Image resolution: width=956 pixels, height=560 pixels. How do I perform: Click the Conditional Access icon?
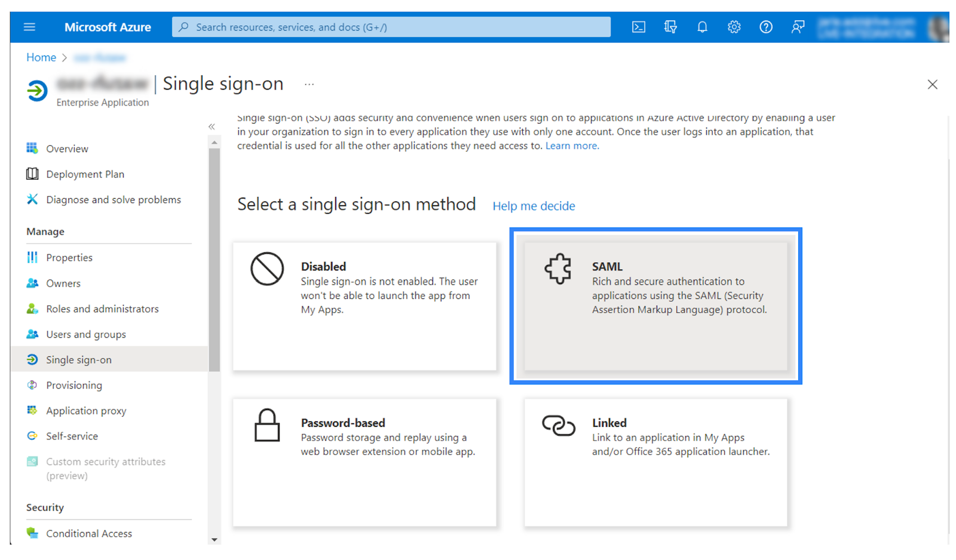point(32,533)
